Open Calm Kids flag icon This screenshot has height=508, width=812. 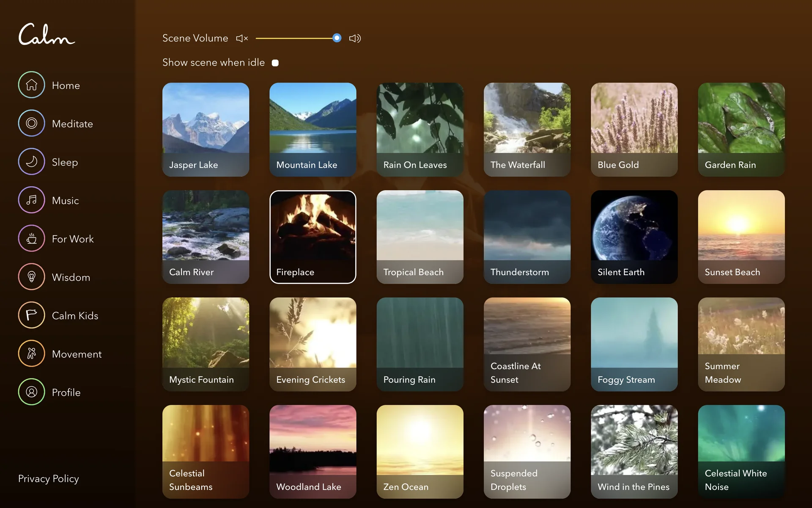[31, 315]
